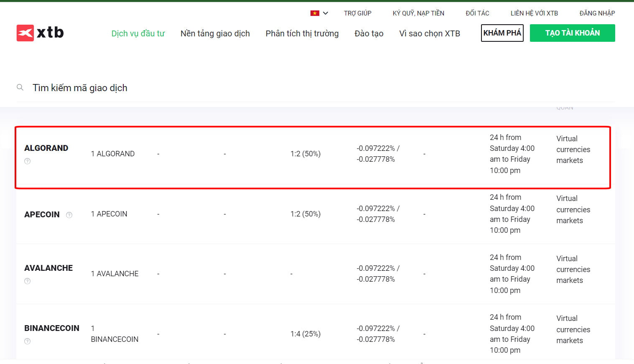Click the trading hours in BINANCECOIN row
Image resolution: width=634 pixels, height=364 pixels.
pos(512,333)
